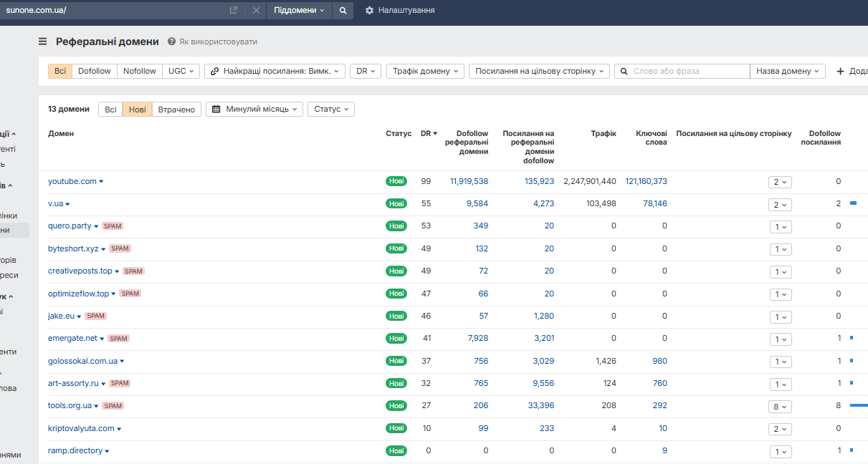Click the plus icon to add filter
This screenshot has width=868, height=464.
click(841, 72)
